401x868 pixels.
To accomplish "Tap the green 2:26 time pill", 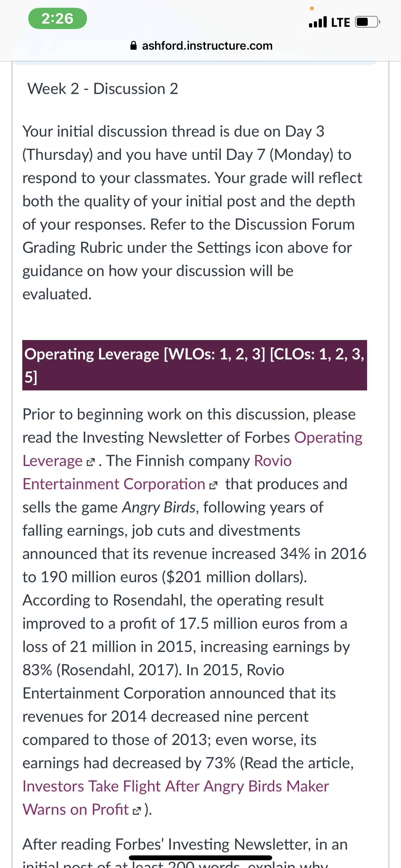I will point(57,18).
